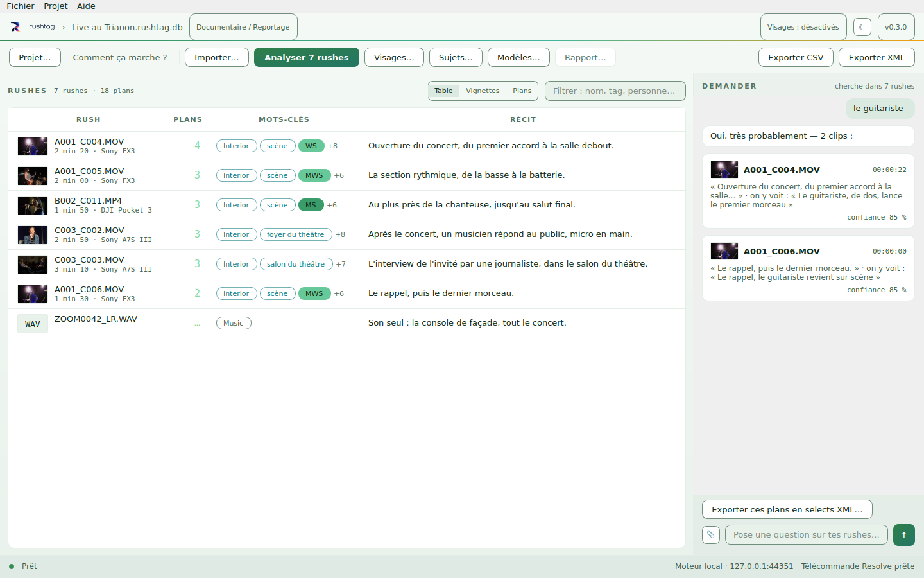Select the C003_C003.MOV rush thumbnail
The width and height of the screenshot is (924, 578).
(33, 265)
